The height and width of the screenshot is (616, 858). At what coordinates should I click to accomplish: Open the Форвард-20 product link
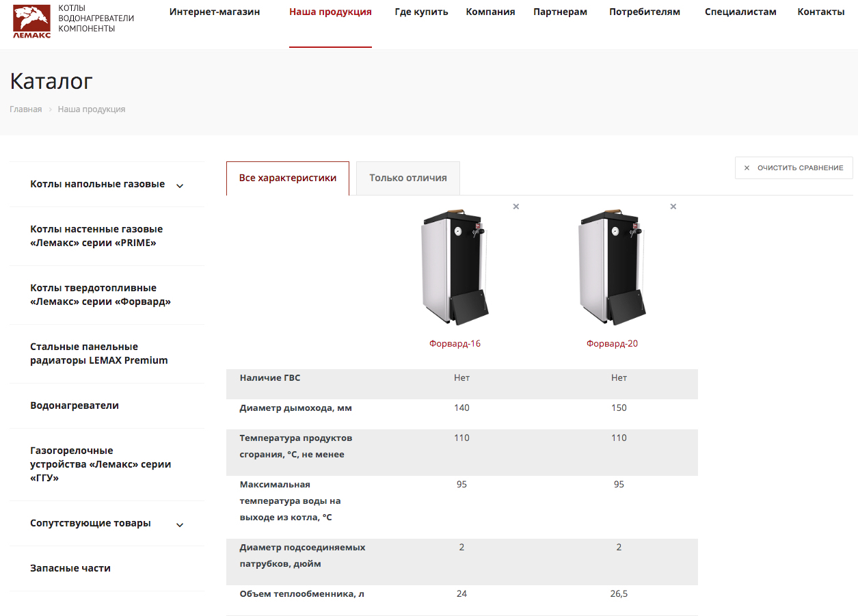[x=612, y=344]
